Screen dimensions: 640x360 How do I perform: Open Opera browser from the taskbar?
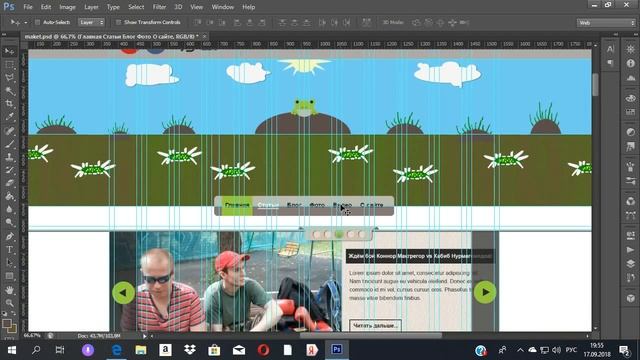tap(263, 350)
